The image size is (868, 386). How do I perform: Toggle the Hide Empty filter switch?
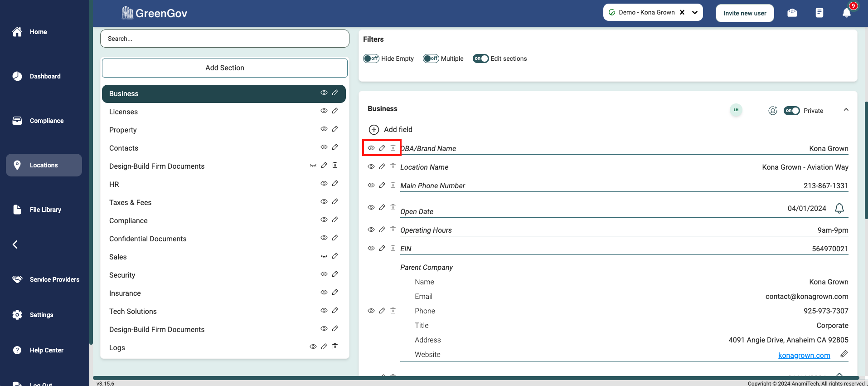coord(371,59)
